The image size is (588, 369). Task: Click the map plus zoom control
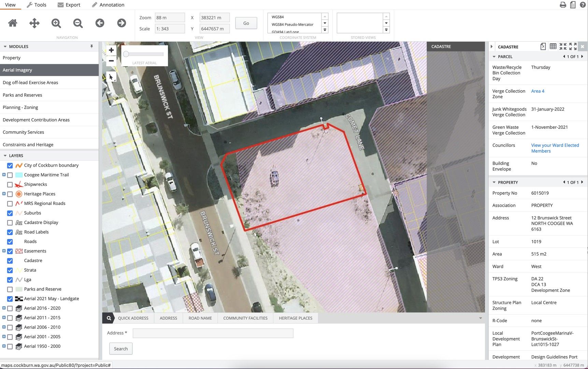(111, 50)
